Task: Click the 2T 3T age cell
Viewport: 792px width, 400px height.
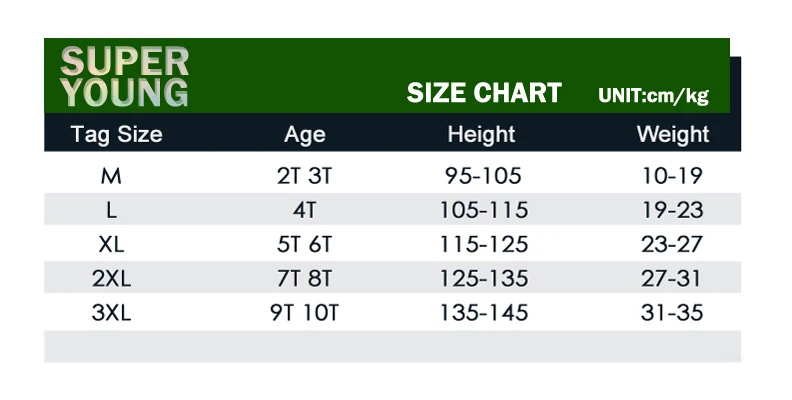Action: pos(305,176)
